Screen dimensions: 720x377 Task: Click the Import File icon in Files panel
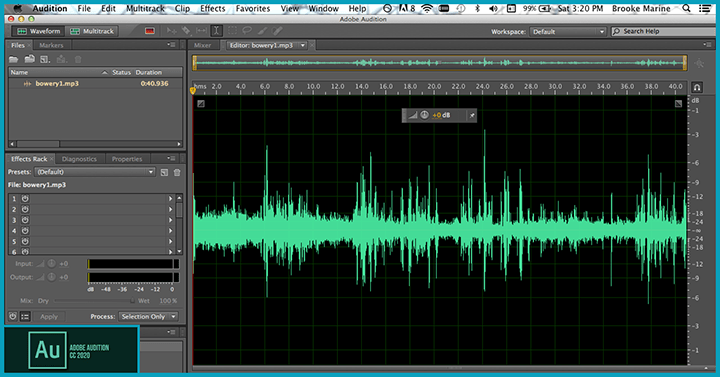point(30,59)
